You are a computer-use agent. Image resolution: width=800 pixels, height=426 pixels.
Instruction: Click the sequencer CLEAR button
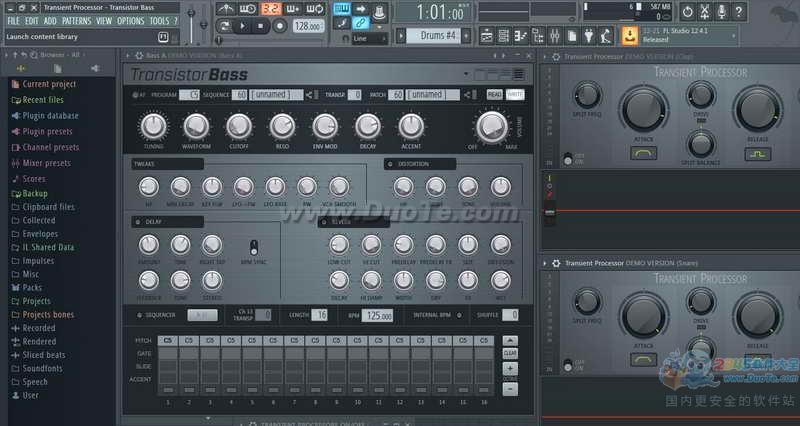pyautogui.click(x=510, y=353)
